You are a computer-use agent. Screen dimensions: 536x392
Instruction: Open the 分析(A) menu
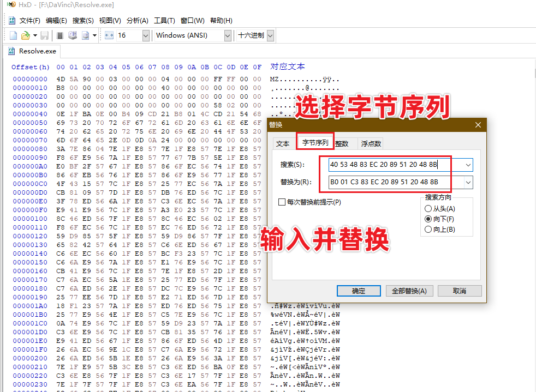(138, 21)
